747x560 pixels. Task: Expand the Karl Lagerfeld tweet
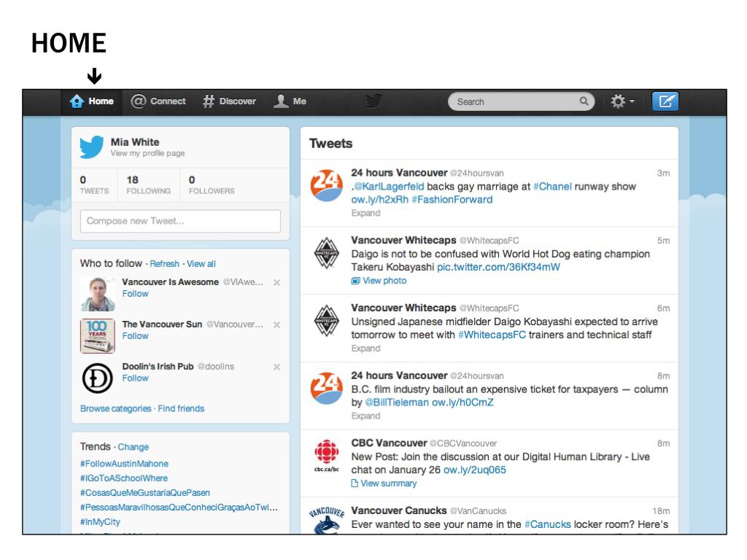366,213
